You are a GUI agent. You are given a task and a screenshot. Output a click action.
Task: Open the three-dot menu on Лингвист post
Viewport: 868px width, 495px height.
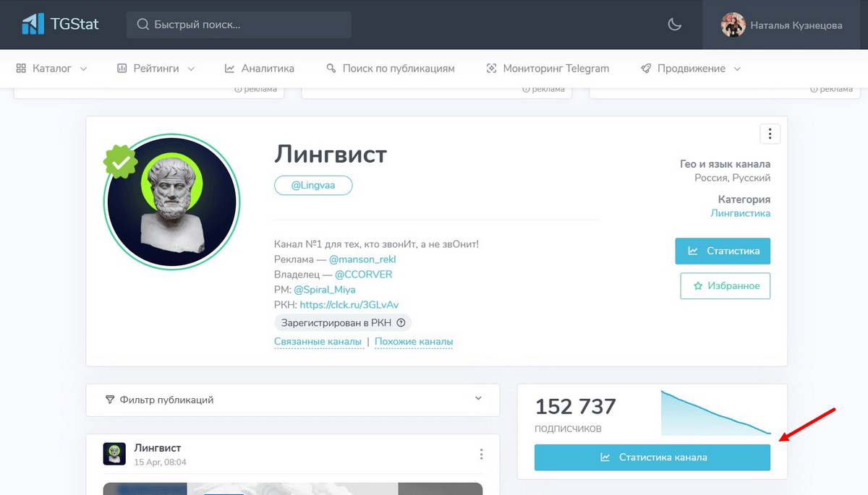481,455
